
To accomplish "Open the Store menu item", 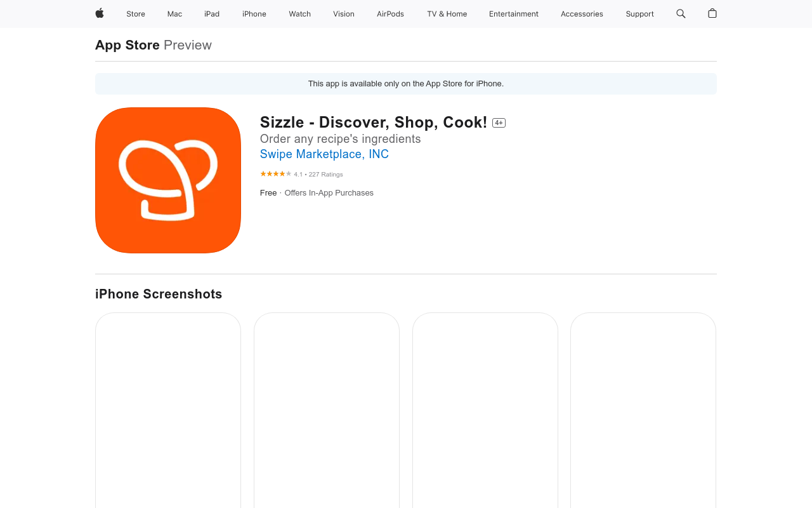I will [136, 14].
